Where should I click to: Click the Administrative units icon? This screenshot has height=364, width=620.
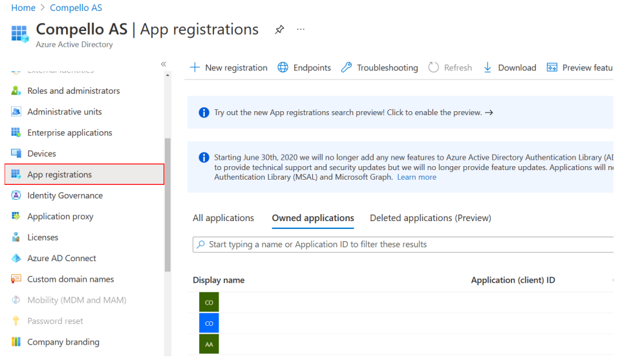click(16, 111)
